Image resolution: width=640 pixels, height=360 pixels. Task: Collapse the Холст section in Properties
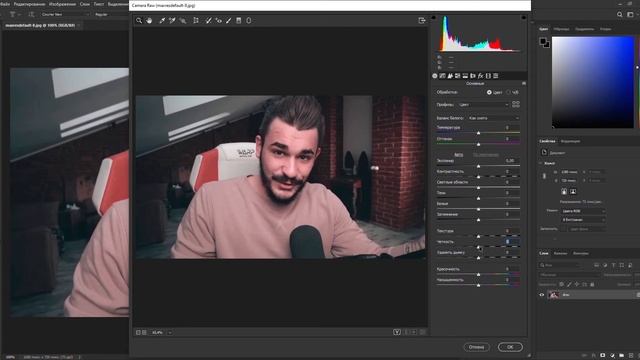pos(541,163)
